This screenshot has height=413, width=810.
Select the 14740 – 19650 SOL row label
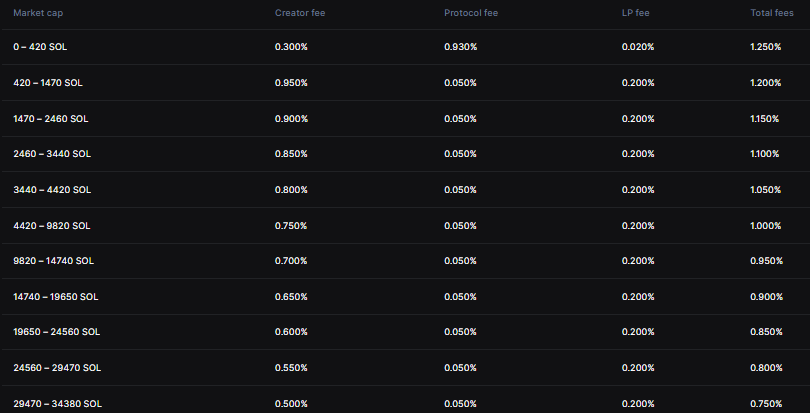[56, 297]
